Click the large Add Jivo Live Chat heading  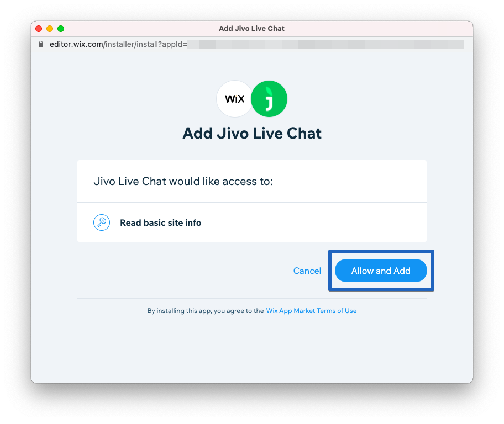(x=252, y=133)
